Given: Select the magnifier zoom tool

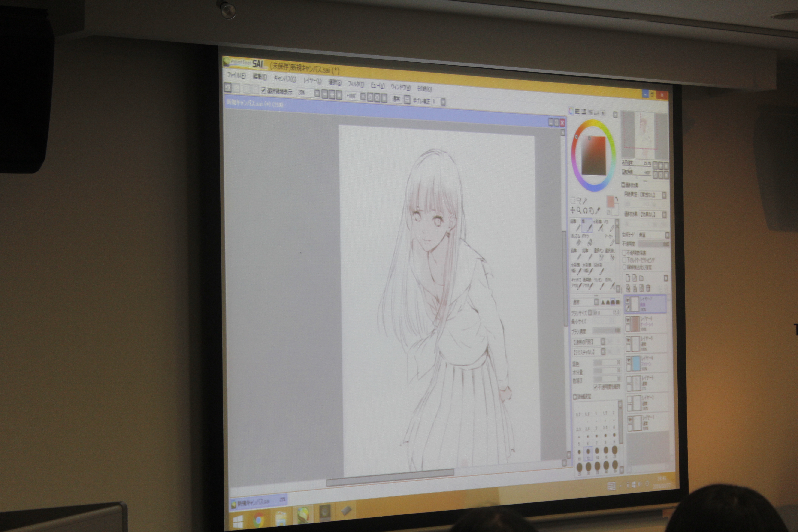Looking at the screenshot, I should (579, 210).
